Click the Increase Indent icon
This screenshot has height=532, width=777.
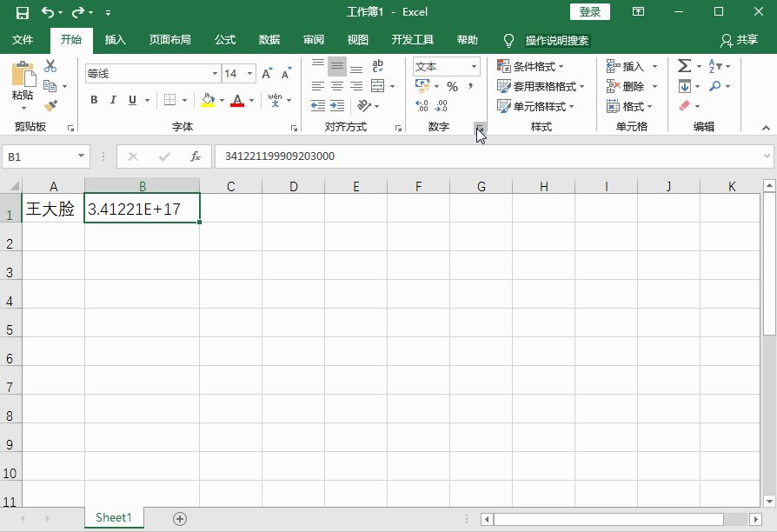335,105
